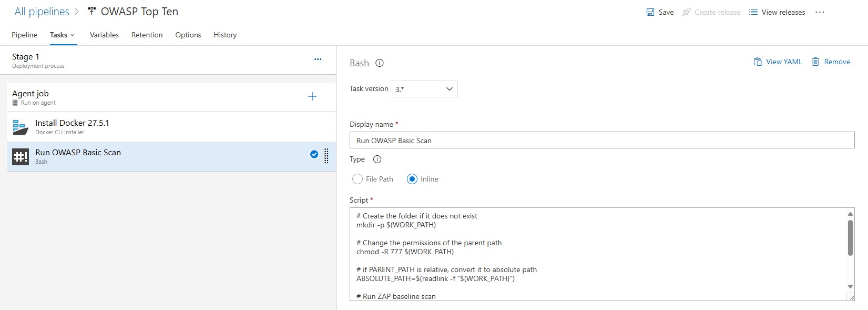Open the History tab

(225, 35)
